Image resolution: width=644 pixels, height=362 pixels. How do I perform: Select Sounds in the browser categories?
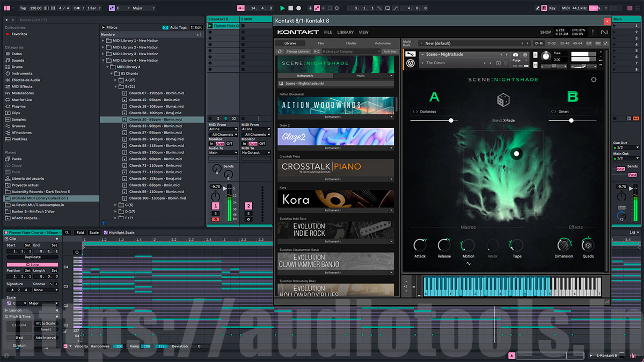(x=18, y=61)
